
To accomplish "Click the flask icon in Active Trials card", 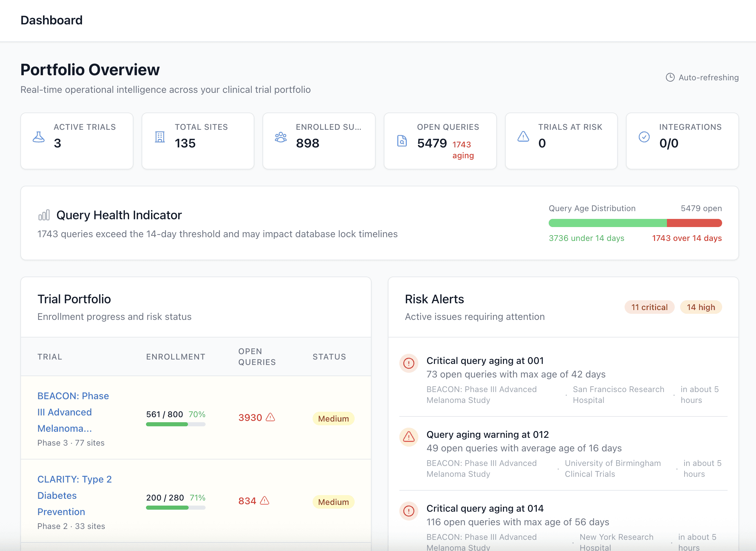I will 39,137.
